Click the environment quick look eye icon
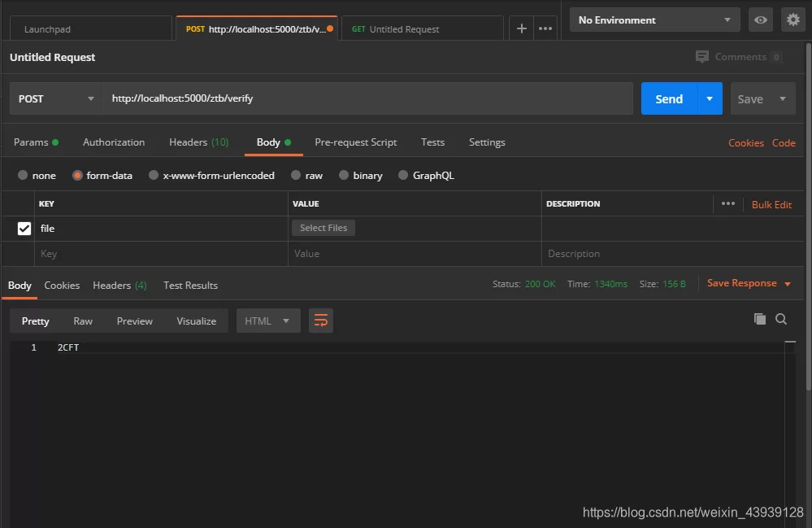The image size is (812, 528). coord(761,20)
